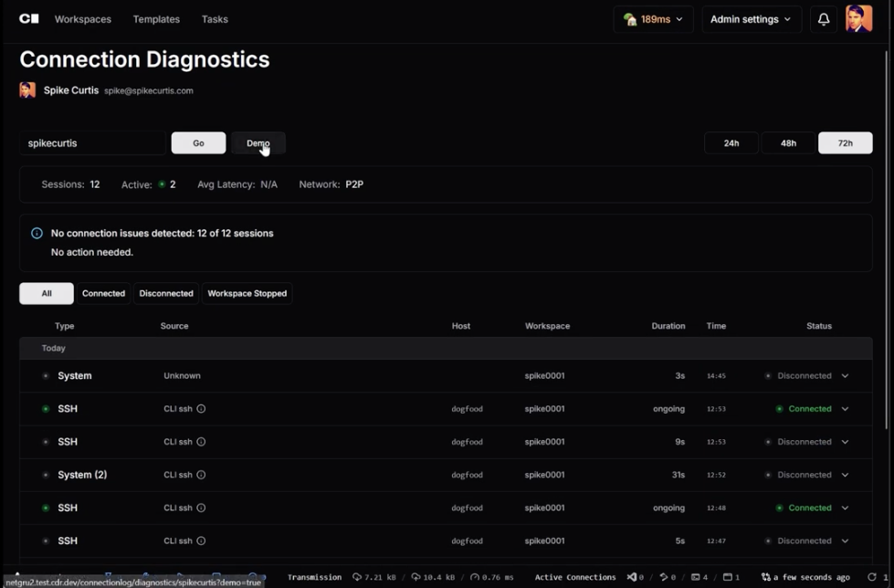Click the Type column header

coord(65,326)
